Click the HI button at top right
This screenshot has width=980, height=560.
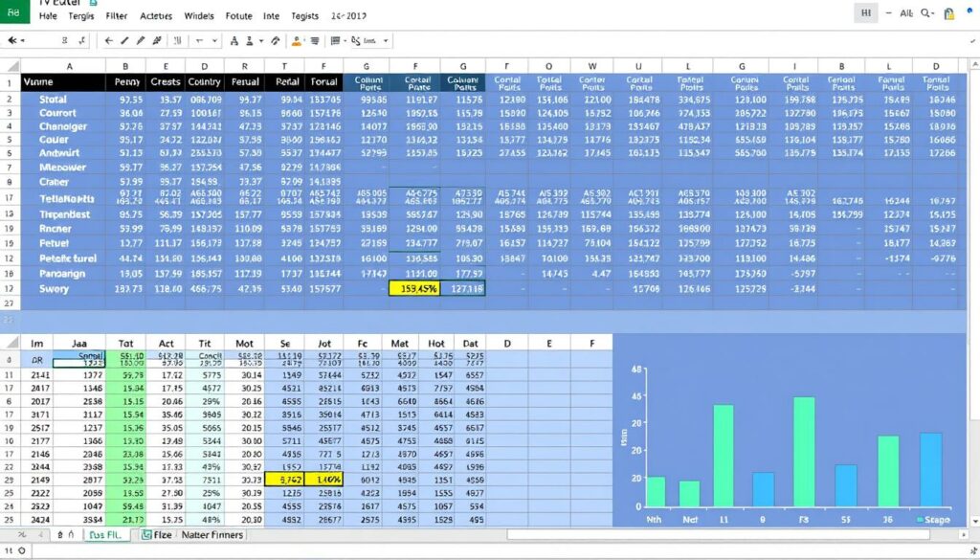click(x=865, y=13)
